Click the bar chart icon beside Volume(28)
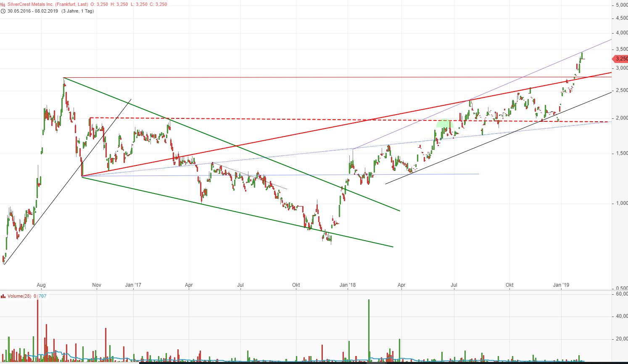The height and width of the screenshot is (364, 628). (3, 296)
